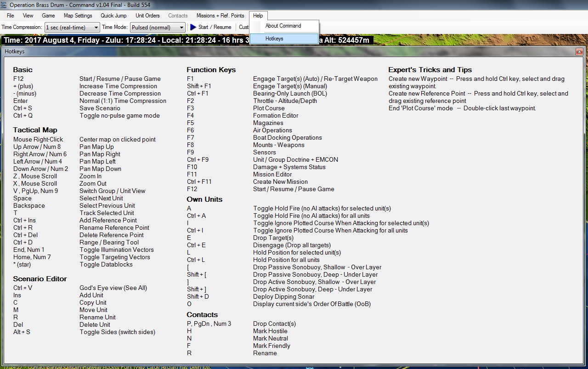Open the View menu
The height and width of the screenshot is (369, 588).
tap(28, 16)
